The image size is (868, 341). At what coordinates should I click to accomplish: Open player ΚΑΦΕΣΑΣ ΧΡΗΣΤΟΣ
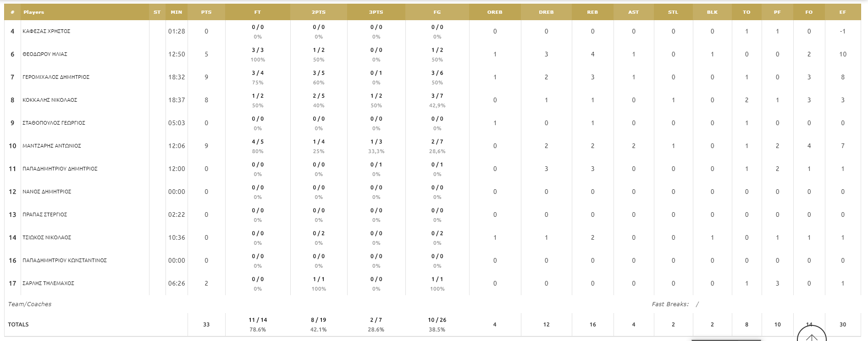[46, 31]
